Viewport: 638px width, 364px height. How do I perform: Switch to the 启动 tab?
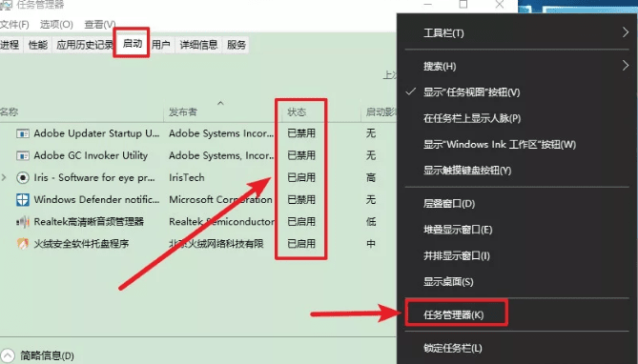click(x=133, y=43)
